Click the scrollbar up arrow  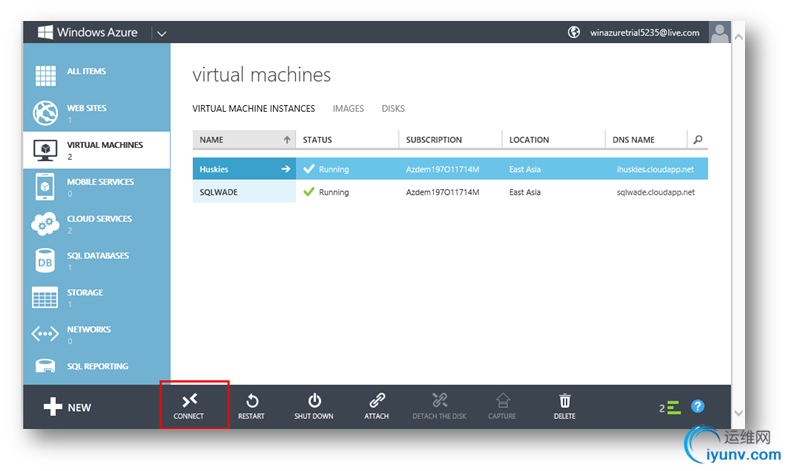tap(738, 37)
